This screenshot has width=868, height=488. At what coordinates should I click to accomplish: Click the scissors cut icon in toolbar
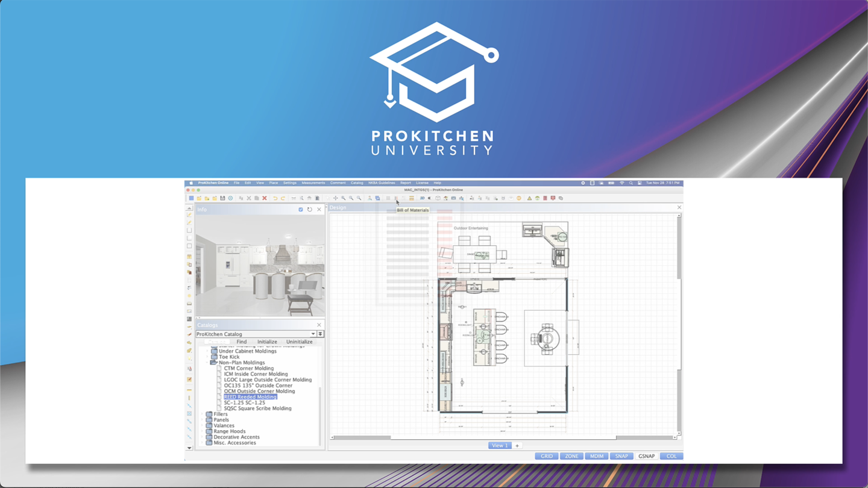[x=248, y=198]
